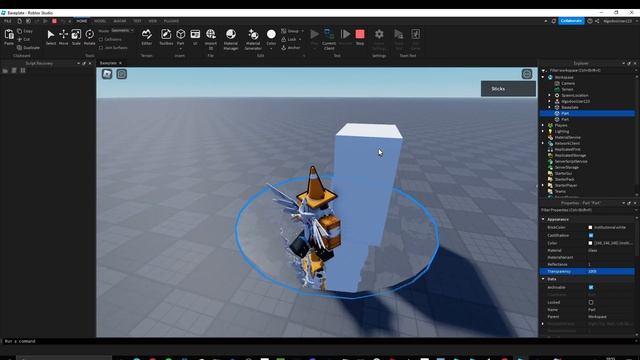Click the Team Test icon

[399, 34]
